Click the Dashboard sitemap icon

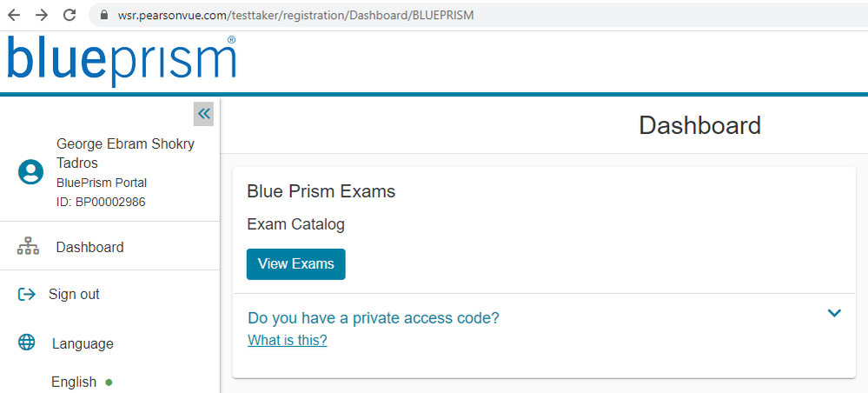pos(28,247)
